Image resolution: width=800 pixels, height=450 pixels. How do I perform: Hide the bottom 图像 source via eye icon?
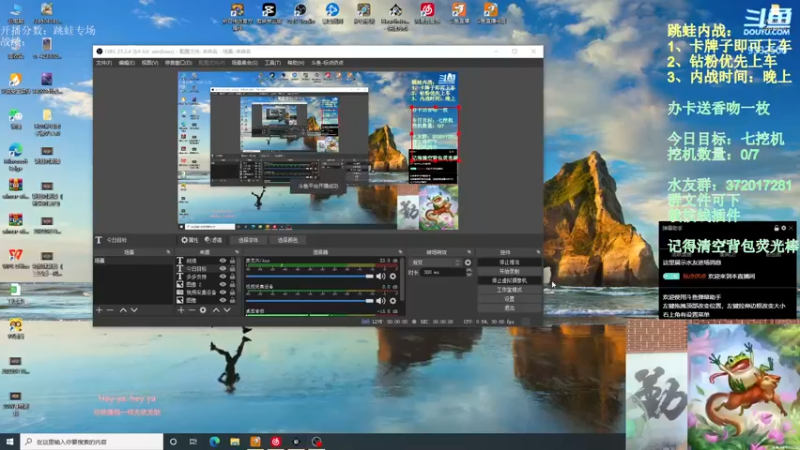[x=222, y=301]
